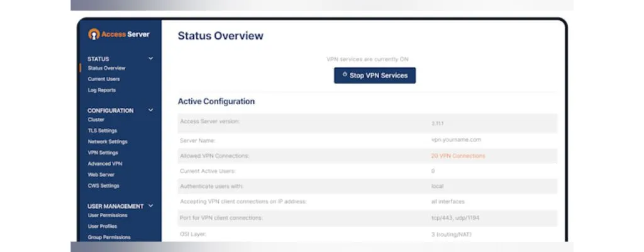Click the power icon on Stop button
Viewport: 644px width, 252px height.
(344, 75)
